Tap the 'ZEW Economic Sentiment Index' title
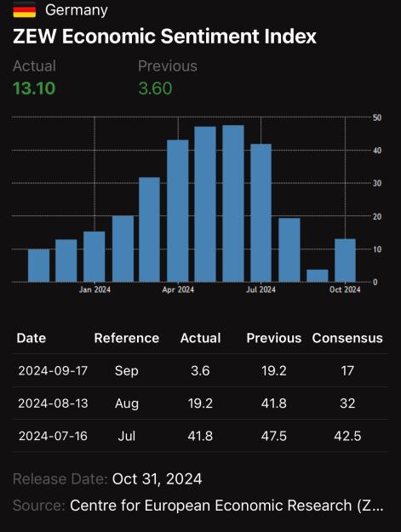This screenshot has height=532, width=401. point(164,36)
